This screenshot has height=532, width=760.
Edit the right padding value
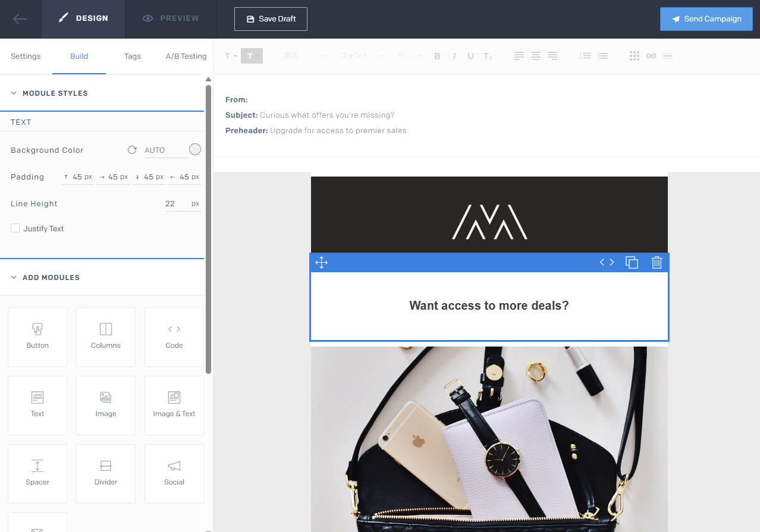tap(114, 177)
